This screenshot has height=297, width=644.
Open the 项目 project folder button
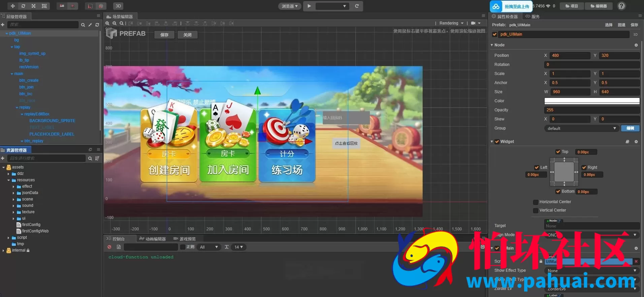coord(571,6)
